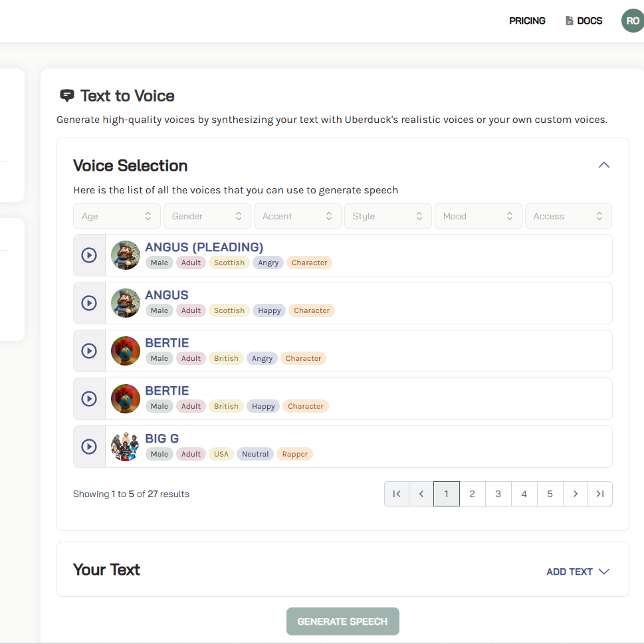
Task: Open the Access filter dropdown
Action: coord(568,216)
